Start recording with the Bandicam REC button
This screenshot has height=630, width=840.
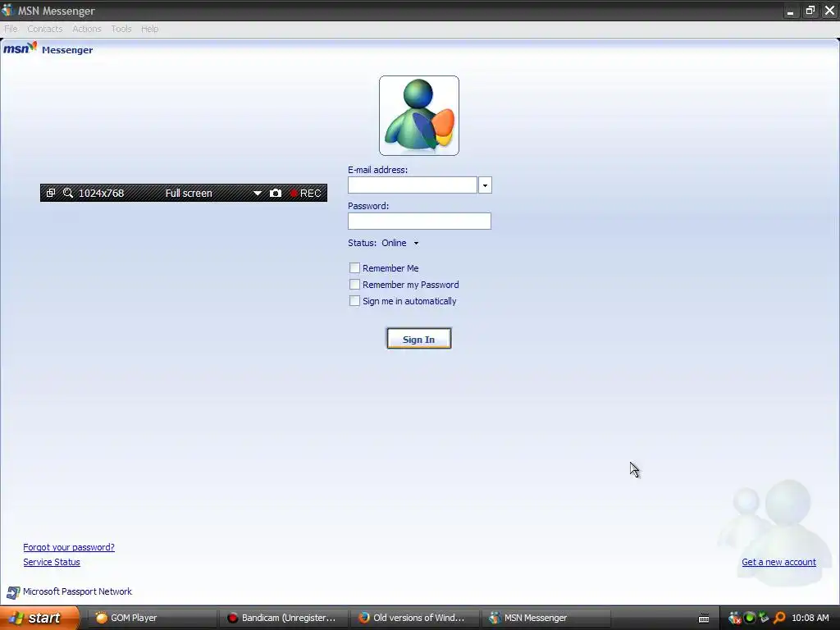click(x=305, y=193)
